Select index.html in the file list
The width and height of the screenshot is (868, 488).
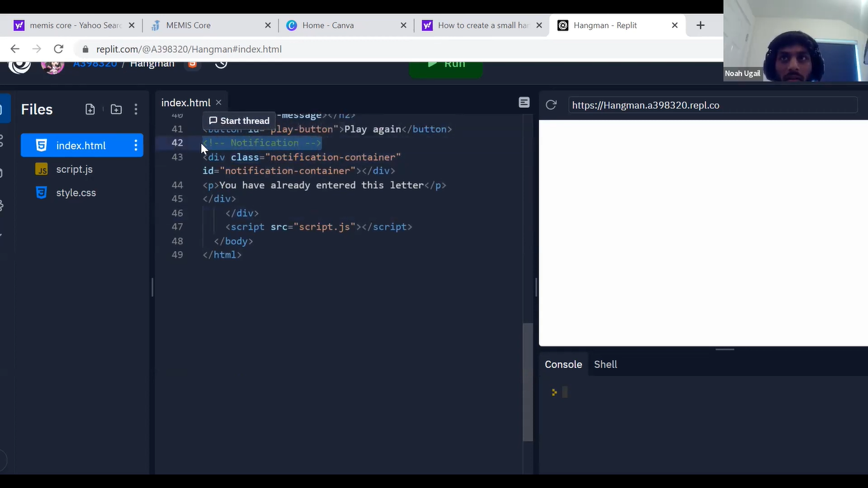point(82,146)
